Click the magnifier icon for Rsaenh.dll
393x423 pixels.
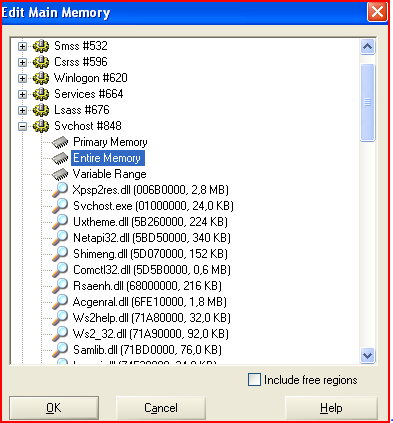click(60, 286)
